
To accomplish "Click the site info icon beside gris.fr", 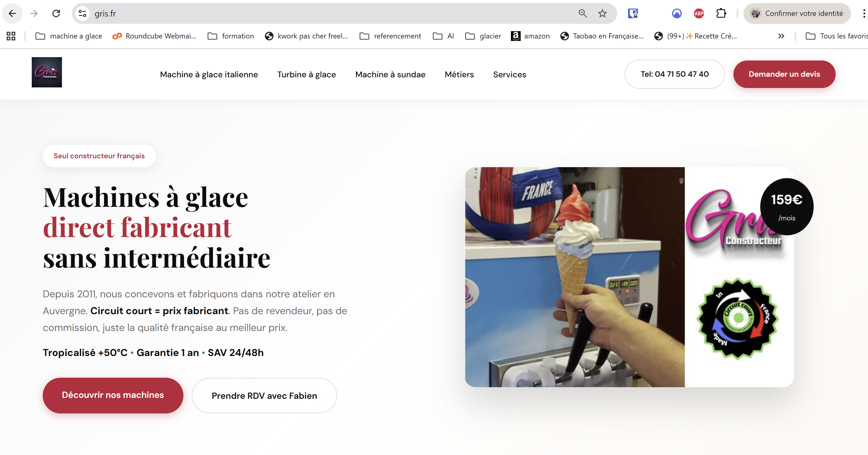I will [x=82, y=13].
